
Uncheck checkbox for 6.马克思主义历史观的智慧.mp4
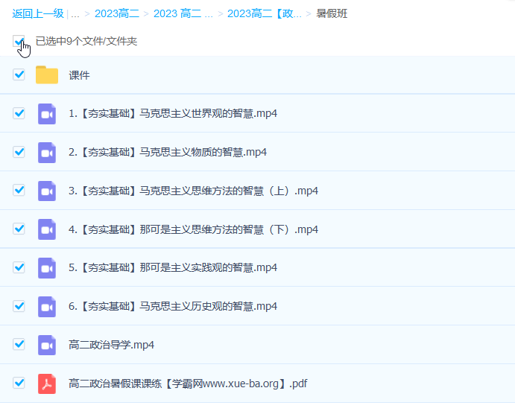19,306
